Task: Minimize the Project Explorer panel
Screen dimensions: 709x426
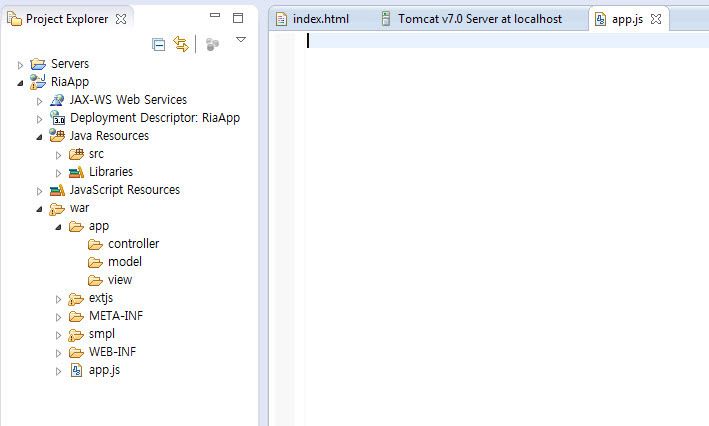Action: (x=215, y=15)
